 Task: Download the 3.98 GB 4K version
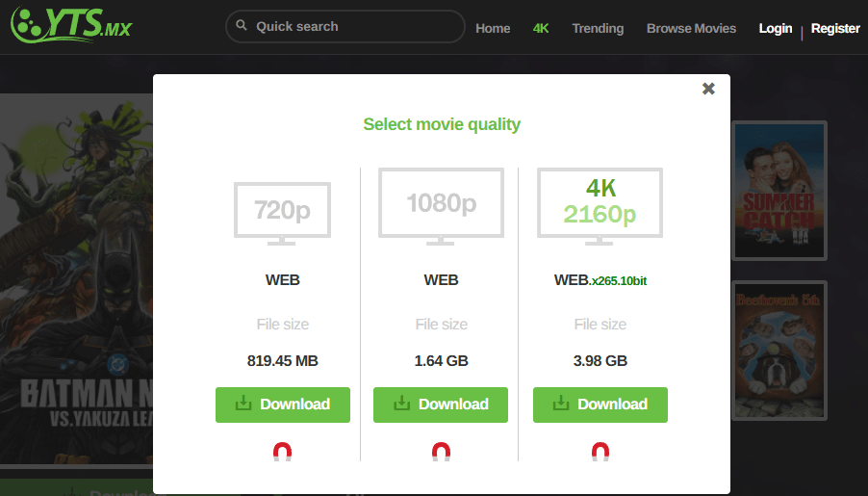click(x=600, y=405)
